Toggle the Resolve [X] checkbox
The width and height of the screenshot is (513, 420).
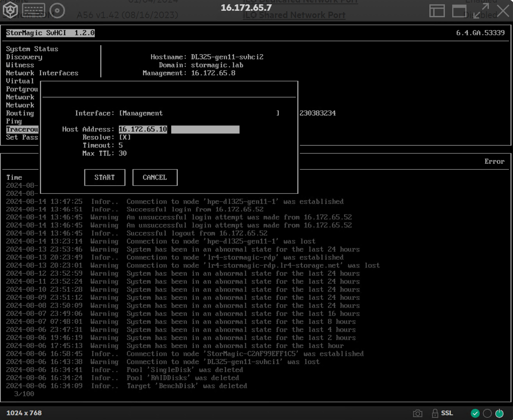click(x=125, y=137)
